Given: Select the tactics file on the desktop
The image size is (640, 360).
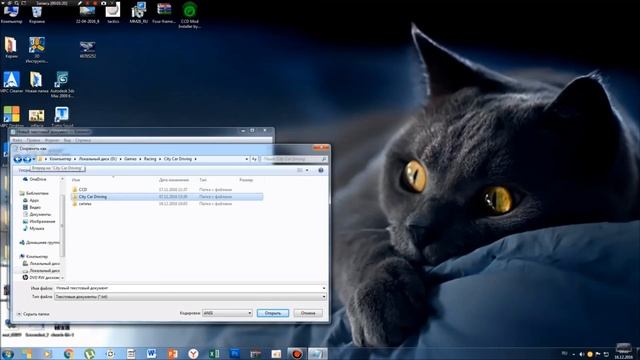Looking at the screenshot, I should coord(113,13).
